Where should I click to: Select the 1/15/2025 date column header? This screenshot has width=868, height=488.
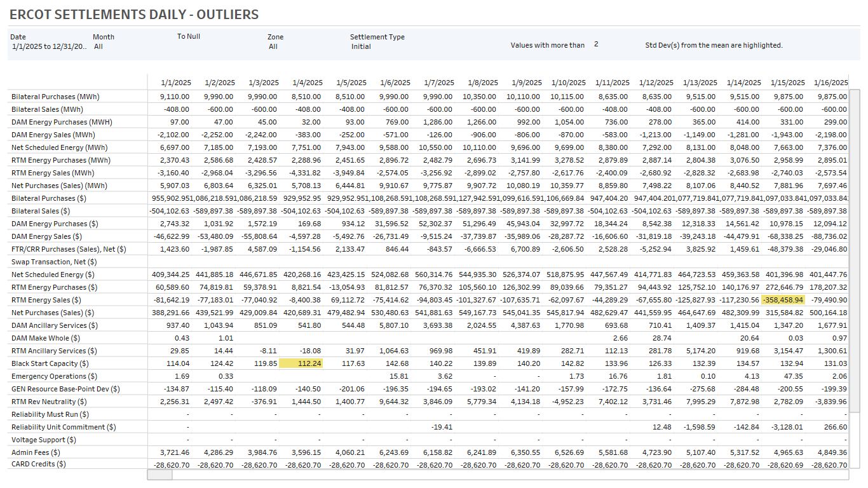pyautogui.click(x=787, y=83)
